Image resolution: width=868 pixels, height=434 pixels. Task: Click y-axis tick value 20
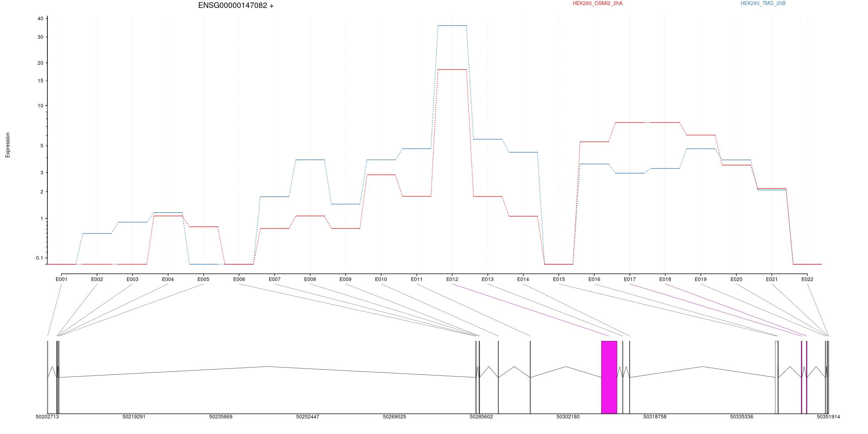pos(41,63)
